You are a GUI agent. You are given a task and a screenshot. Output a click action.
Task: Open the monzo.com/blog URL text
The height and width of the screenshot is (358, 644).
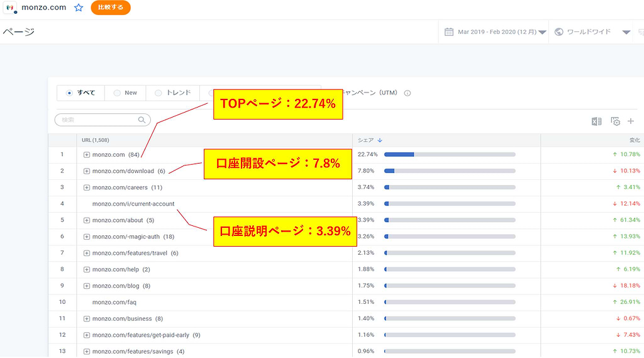tap(116, 286)
